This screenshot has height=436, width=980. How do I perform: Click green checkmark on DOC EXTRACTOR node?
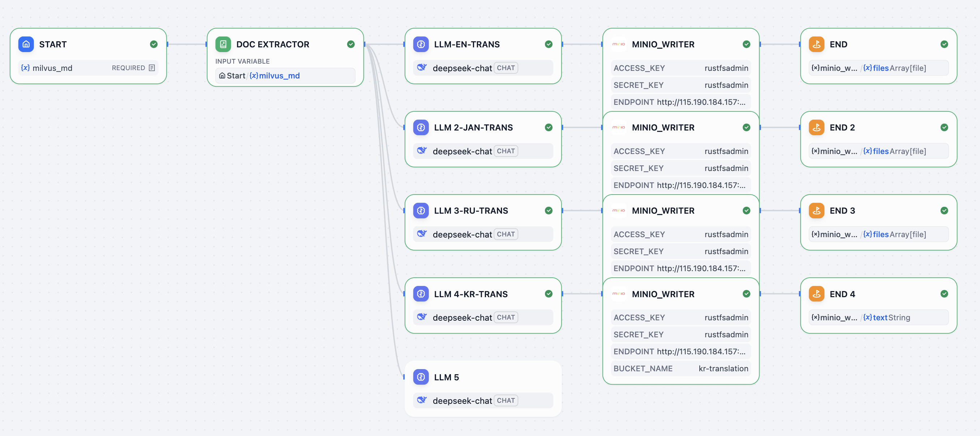tap(351, 44)
